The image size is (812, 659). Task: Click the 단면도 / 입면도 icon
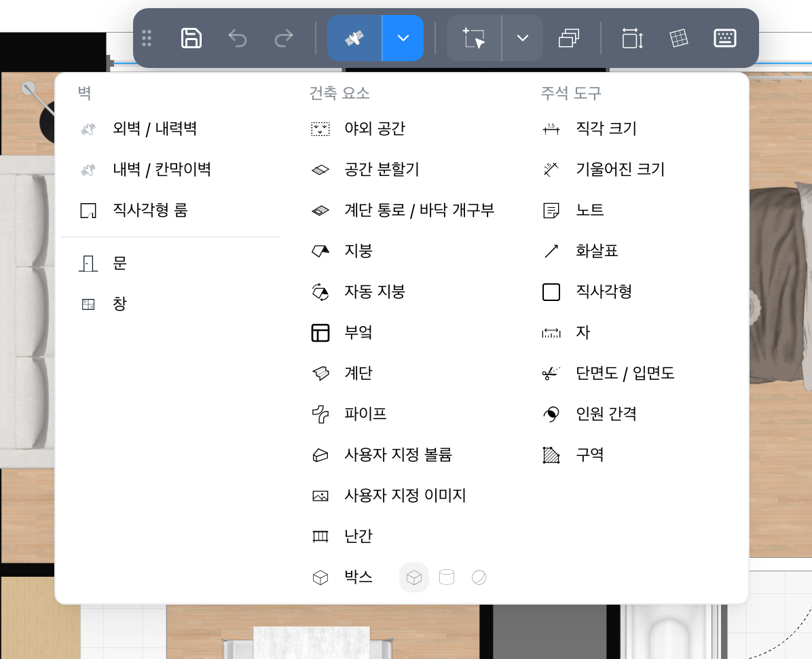pyautogui.click(x=551, y=374)
